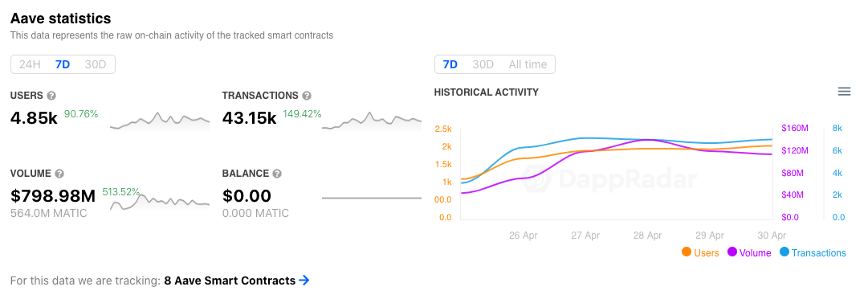Select 7D in statistics range selector
868x299 pixels.
point(63,64)
